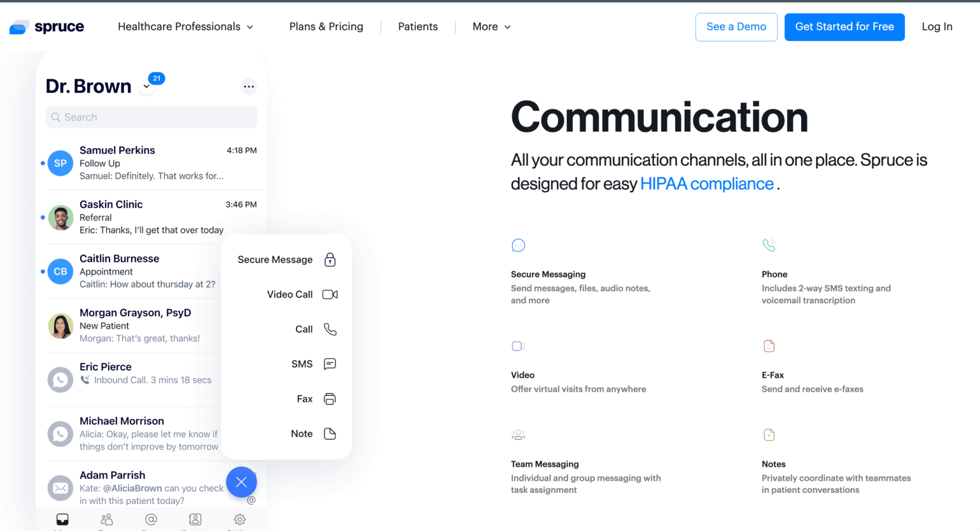This screenshot has width=980, height=531.
Task: Open Samuel Perkins conversation
Action: [151, 163]
